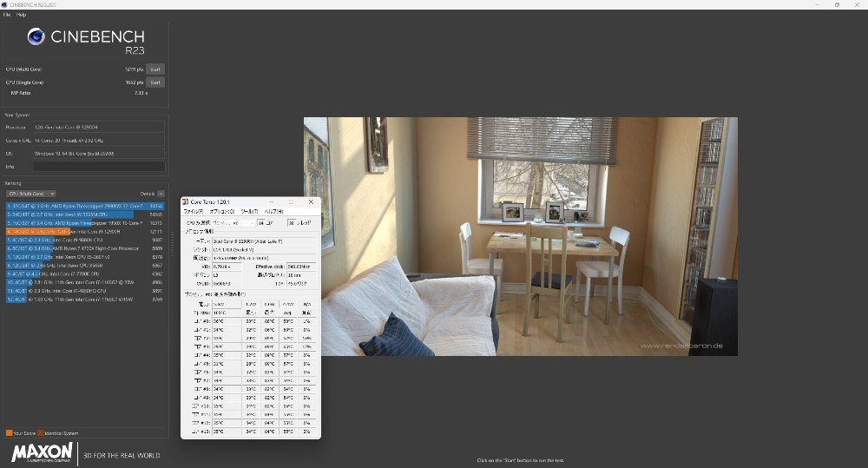This screenshot has width=868, height=468.
Task: Click the VID value 0.7918 v
Action: (227, 267)
